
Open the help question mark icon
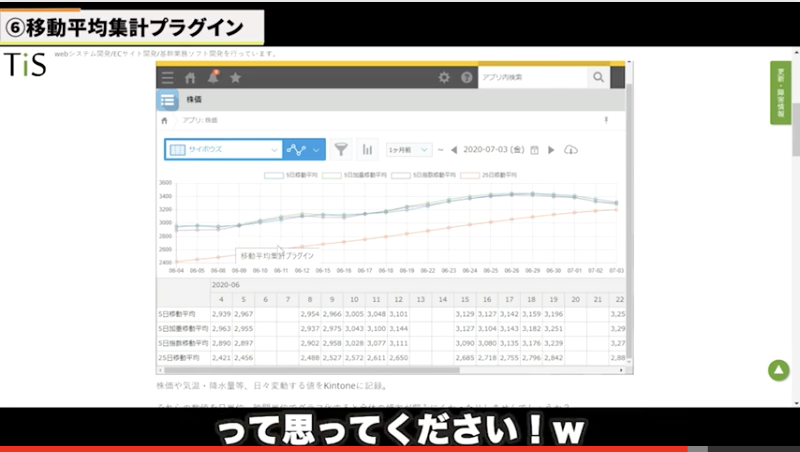[x=465, y=77]
